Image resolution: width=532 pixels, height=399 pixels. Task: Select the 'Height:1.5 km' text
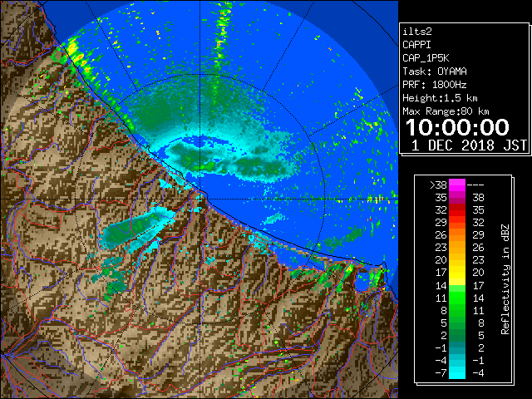440,98
